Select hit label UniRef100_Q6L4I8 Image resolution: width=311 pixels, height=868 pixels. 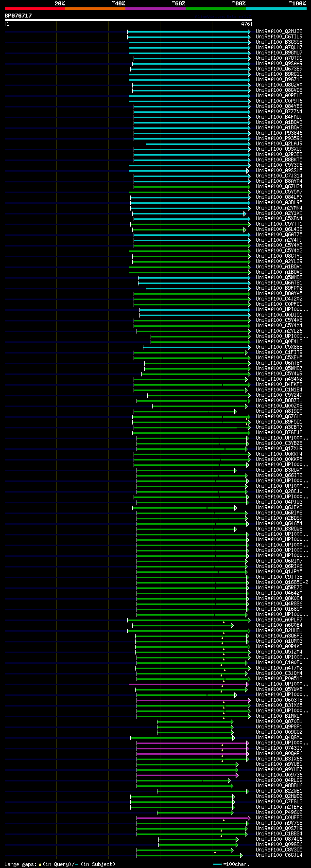279,229
